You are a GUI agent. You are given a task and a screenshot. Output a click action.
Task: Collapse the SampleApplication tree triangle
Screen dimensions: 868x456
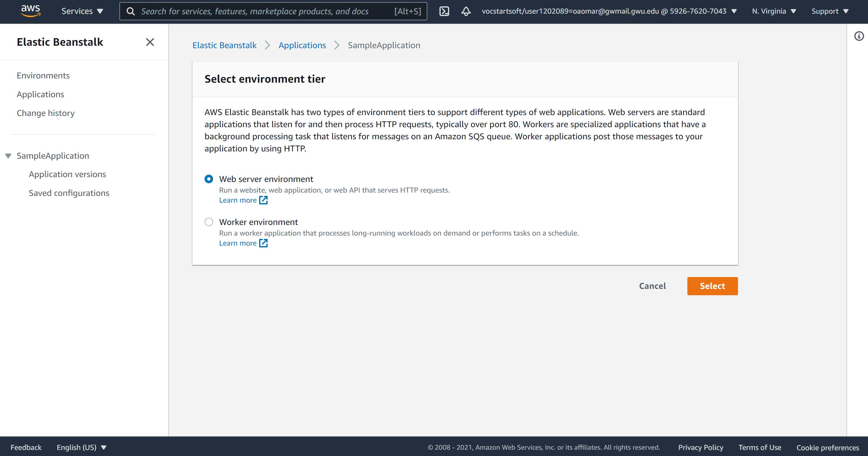pos(8,156)
